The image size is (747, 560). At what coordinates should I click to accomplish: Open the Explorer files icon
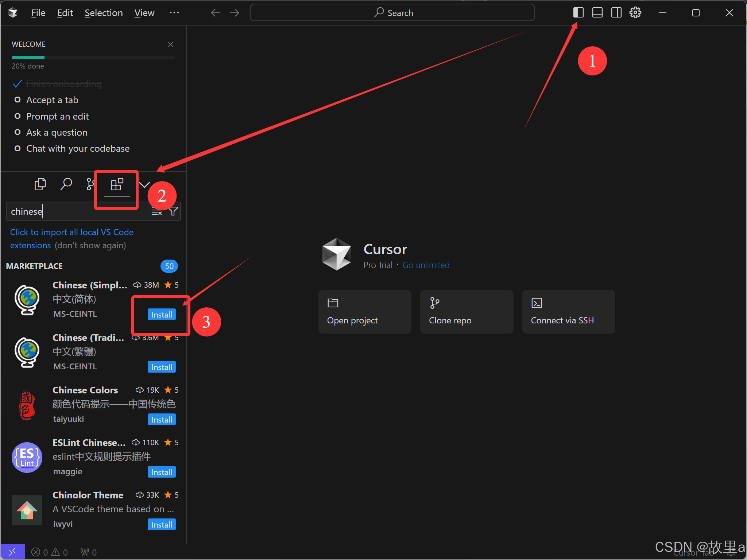(40, 184)
